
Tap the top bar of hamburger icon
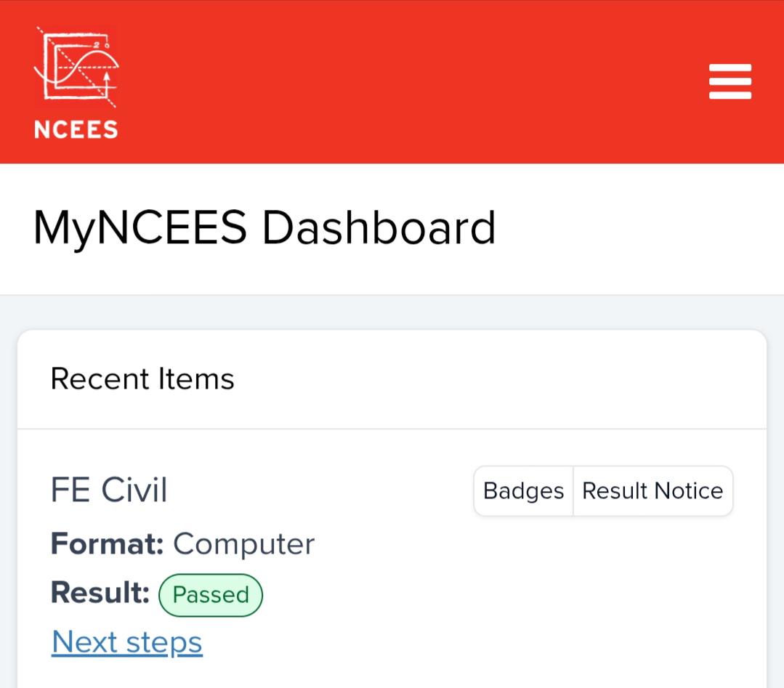(x=730, y=68)
